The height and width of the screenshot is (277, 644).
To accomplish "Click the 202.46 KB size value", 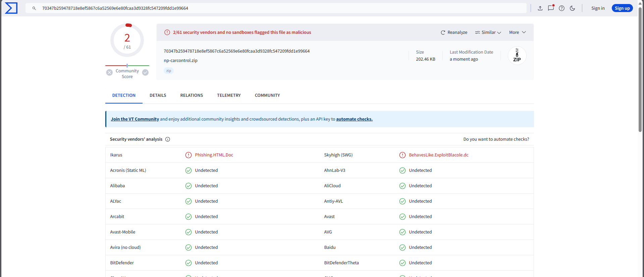I will pyautogui.click(x=425, y=59).
